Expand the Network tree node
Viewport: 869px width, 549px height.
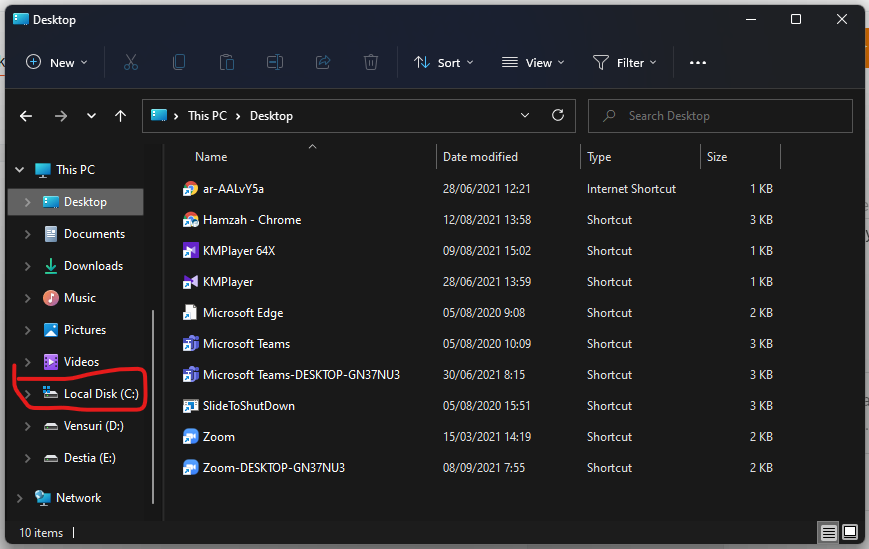point(19,498)
